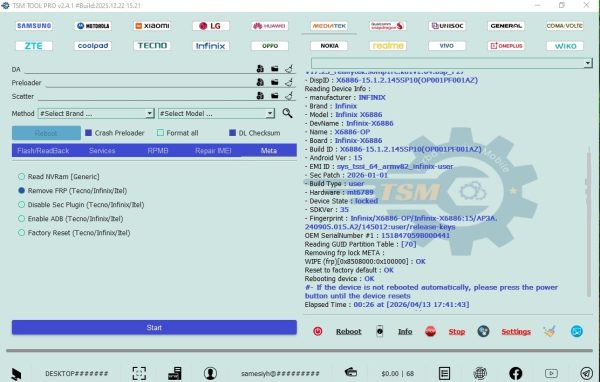Screen dimensions: 600x382
Task: Open the website globe icon
Action: 480,373
